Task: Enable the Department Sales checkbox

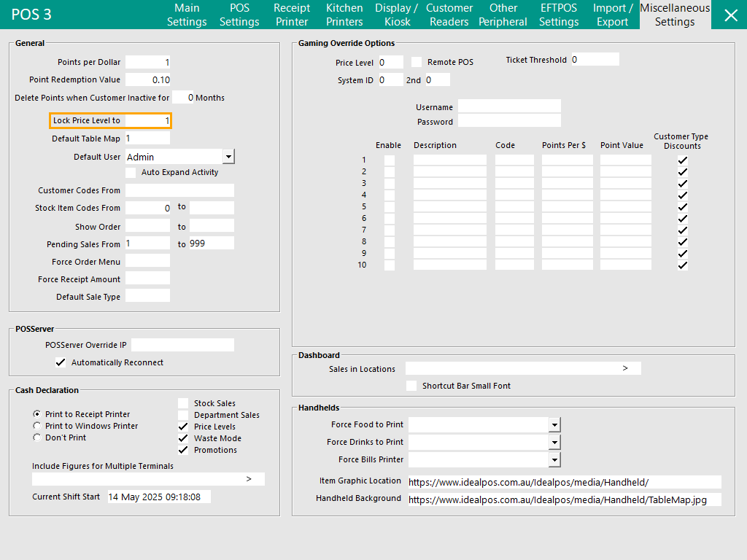Action: pos(183,415)
